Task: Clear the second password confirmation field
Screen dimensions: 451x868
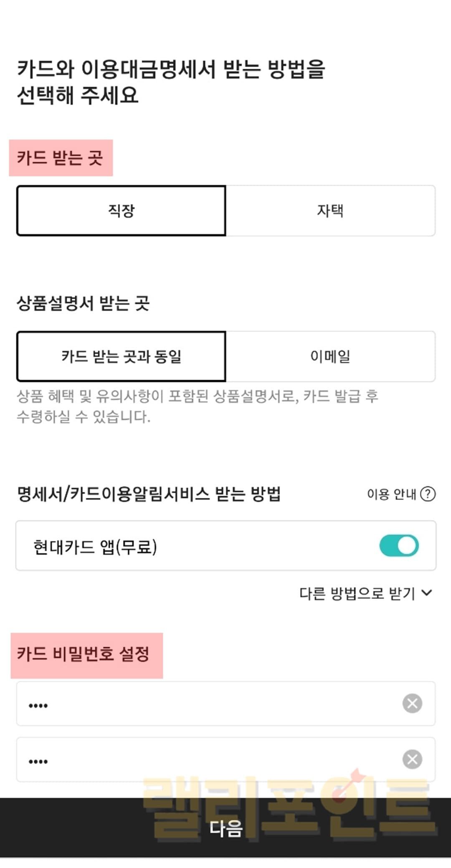Action: [x=412, y=759]
